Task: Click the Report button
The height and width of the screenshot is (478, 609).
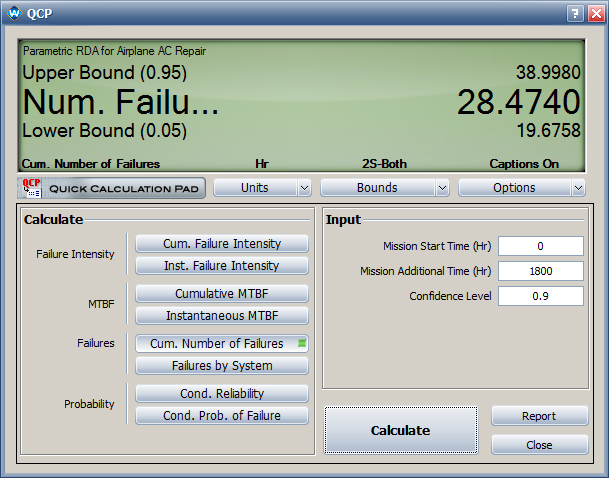Action: (539, 416)
